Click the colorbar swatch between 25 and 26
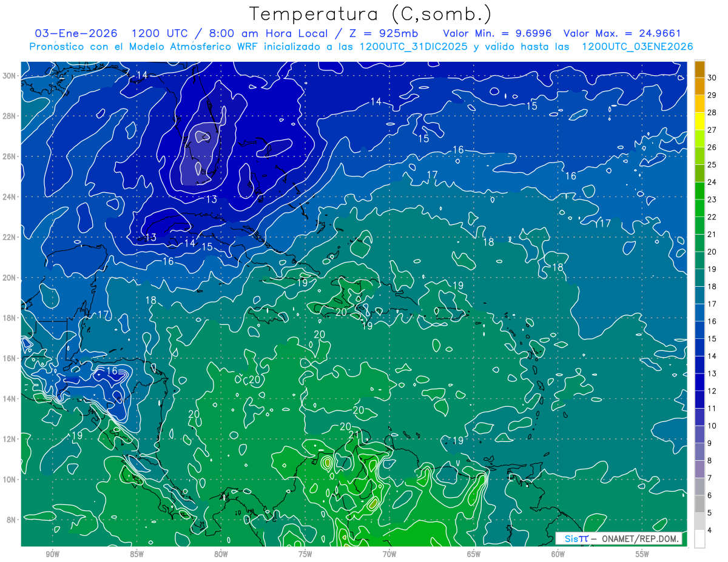The height and width of the screenshot is (562, 728). pyautogui.click(x=699, y=156)
